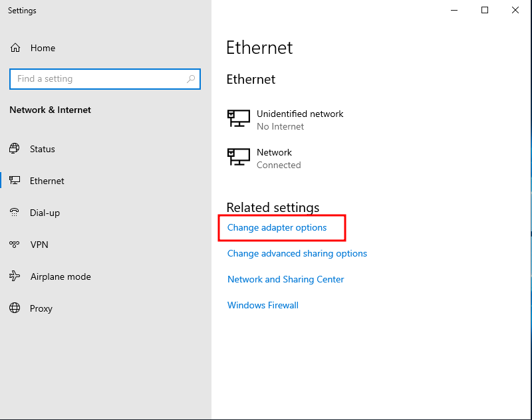Viewport: 532px width, 420px height.
Task: Open the Unidentified network connection icon
Action: tap(239, 119)
